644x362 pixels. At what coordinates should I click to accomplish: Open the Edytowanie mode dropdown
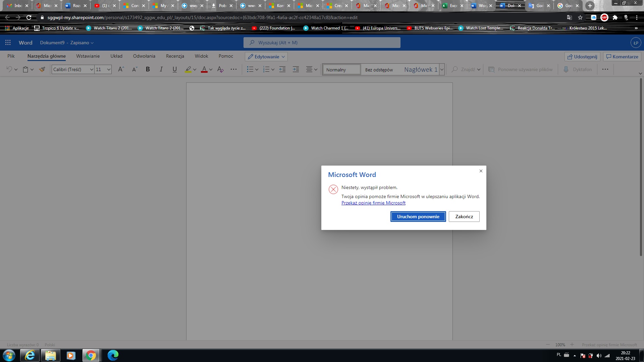click(x=266, y=57)
